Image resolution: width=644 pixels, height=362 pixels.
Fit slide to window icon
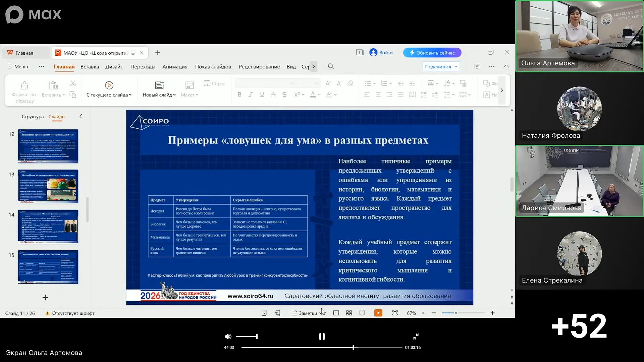tap(395, 313)
